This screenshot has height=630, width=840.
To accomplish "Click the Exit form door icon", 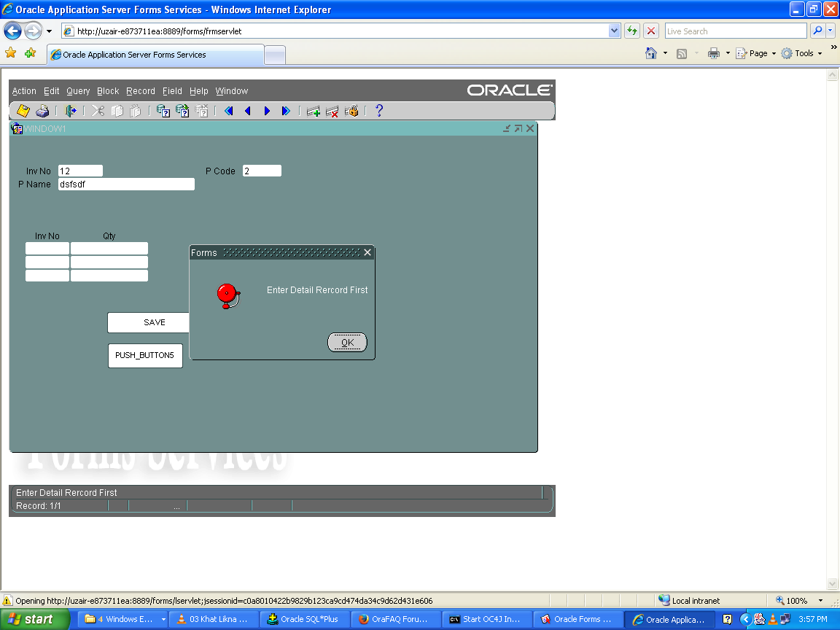I will pos(71,111).
